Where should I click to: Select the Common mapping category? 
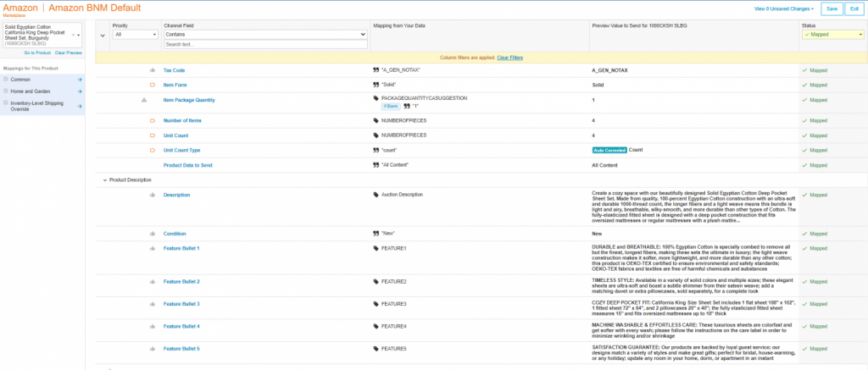(42, 80)
